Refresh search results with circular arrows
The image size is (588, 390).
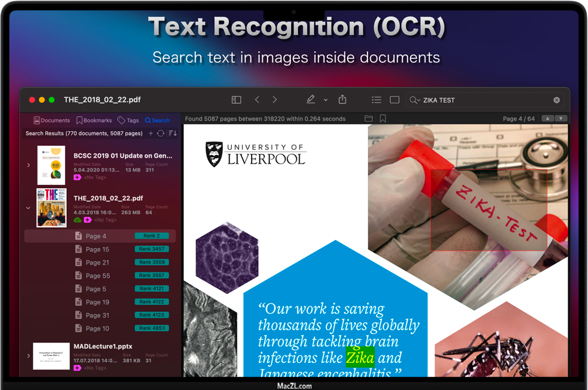pos(161,133)
